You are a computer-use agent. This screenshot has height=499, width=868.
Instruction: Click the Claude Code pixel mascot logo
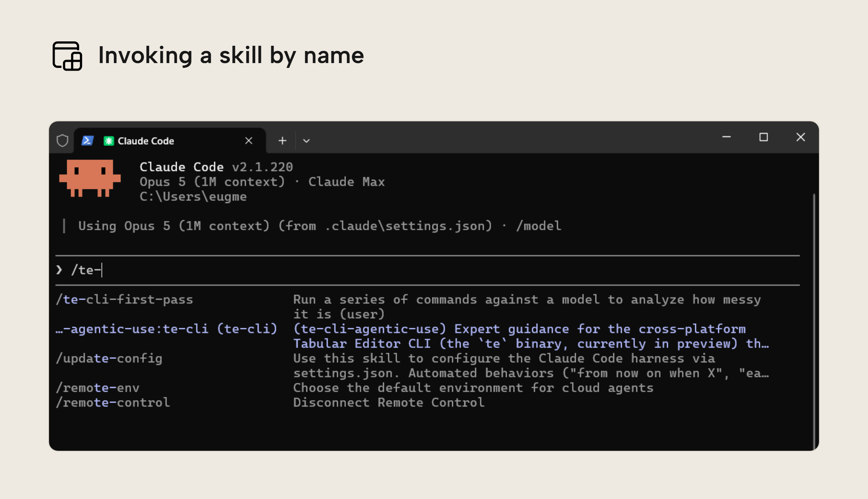tap(90, 178)
